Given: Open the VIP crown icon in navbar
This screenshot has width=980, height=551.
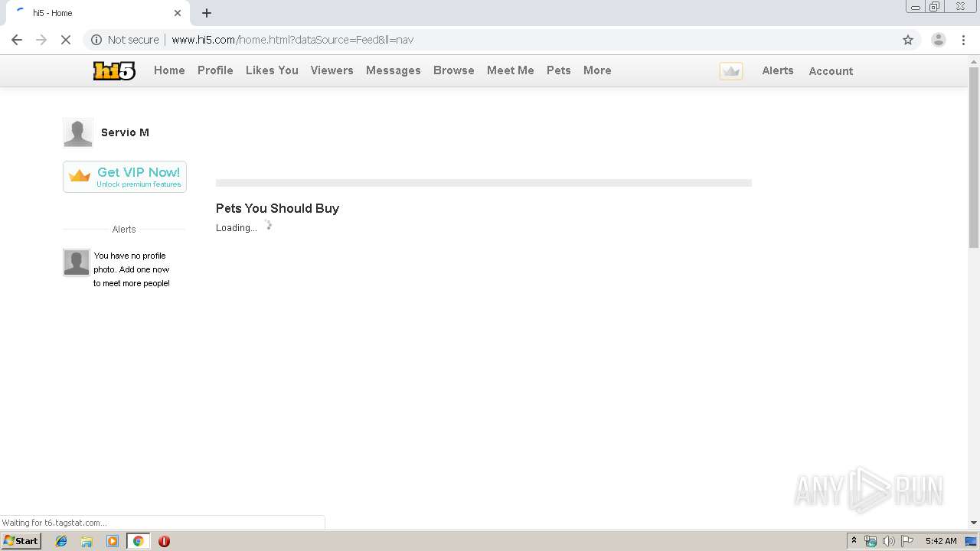Looking at the screenshot, I should click(x=731, y=71).
